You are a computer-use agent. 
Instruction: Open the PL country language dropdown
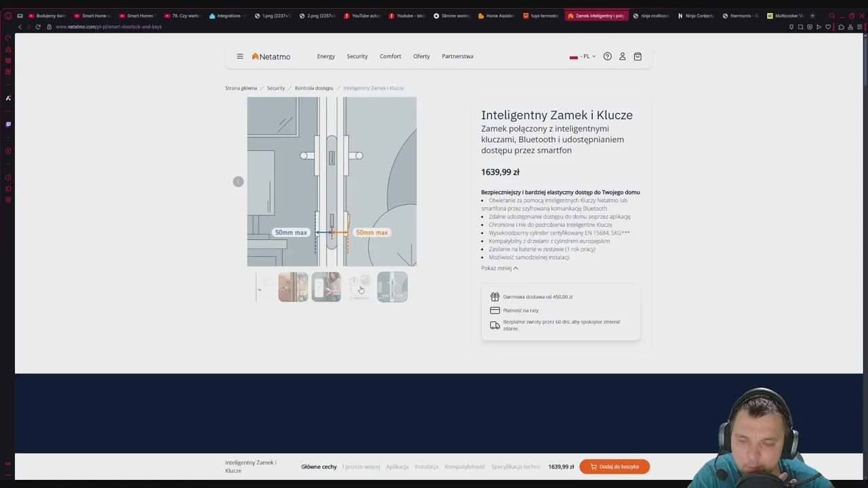(583, 56)
